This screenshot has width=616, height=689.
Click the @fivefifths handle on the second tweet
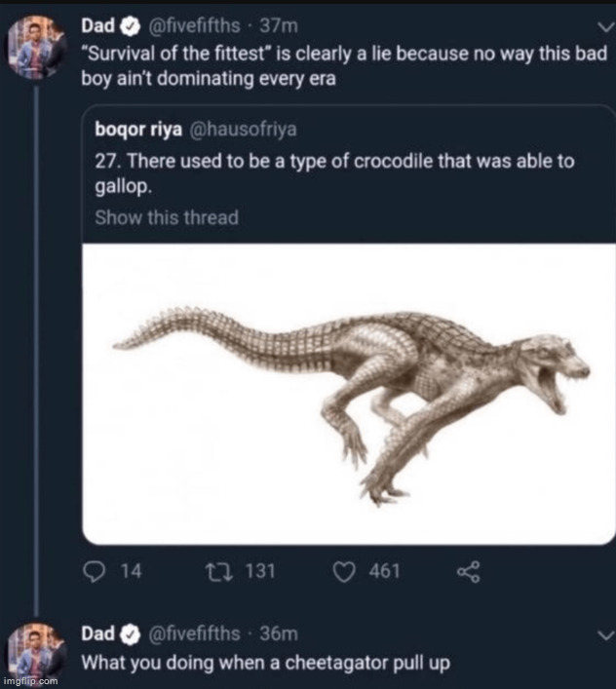[x=195, y=633]
